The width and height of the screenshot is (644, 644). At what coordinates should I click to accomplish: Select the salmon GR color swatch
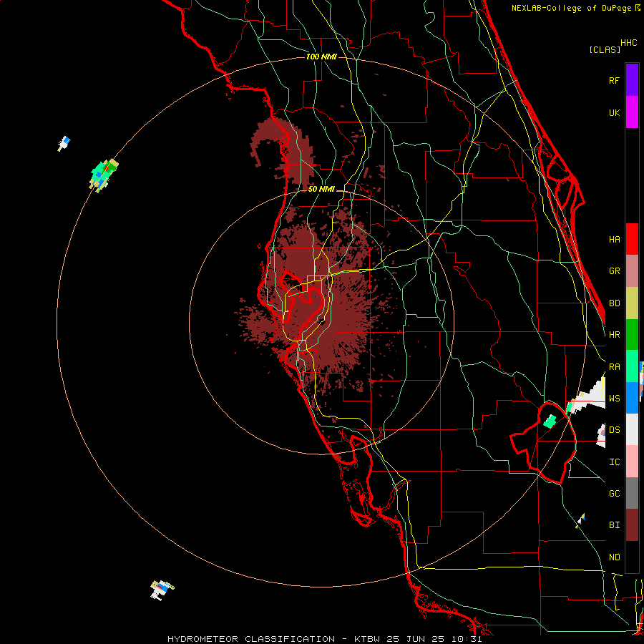point(632,270)
